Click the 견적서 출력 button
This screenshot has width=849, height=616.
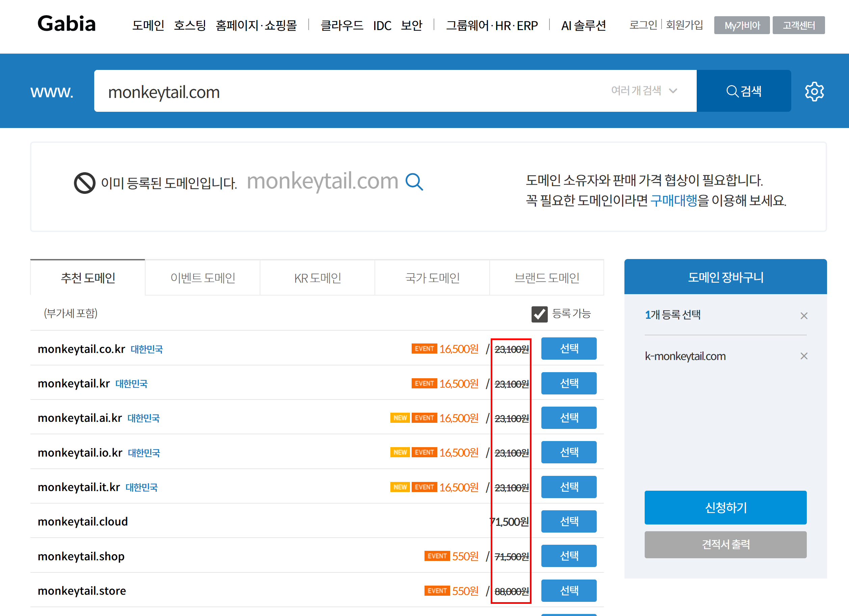(725, 544)
